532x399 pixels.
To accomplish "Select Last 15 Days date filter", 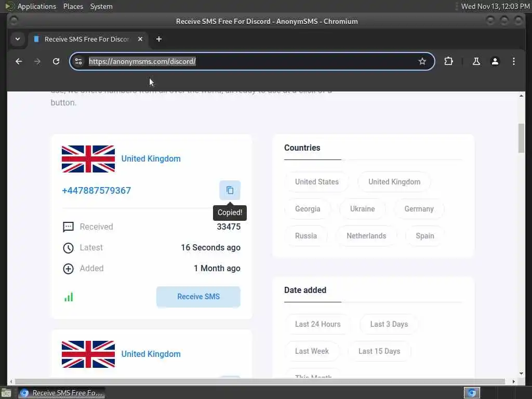I will pyautogui.click(x=379, y=351).
